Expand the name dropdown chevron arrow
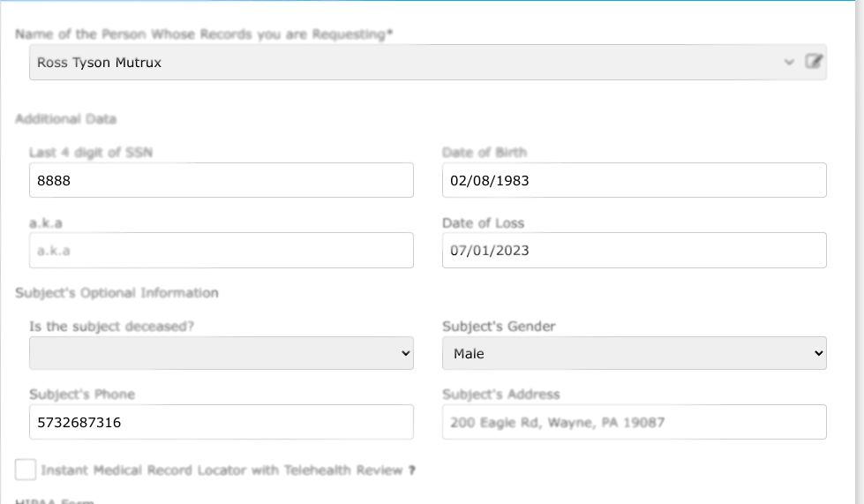The height and width of the screenshot is (504, 864). point(789,62)
